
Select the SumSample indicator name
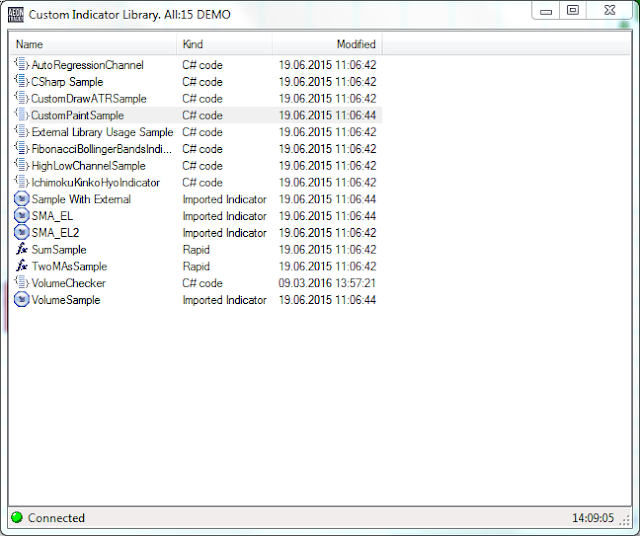click(59, 249)
